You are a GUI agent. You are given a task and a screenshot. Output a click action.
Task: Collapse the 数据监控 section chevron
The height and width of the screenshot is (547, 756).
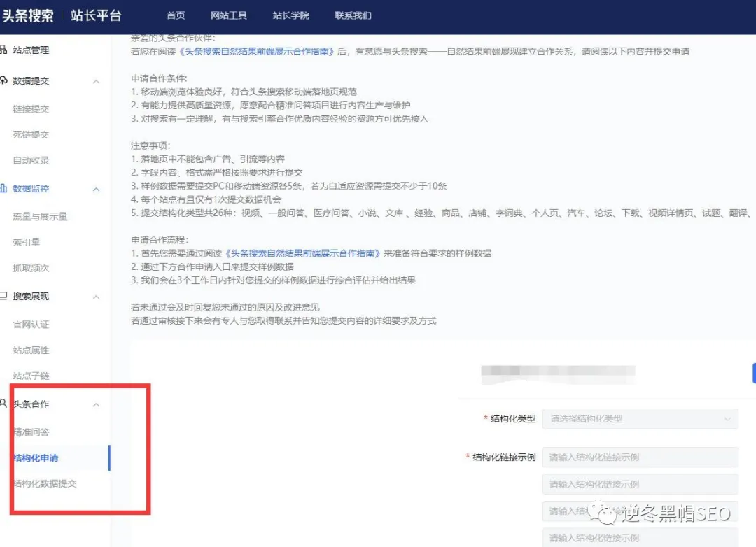(x=96, y=188)
